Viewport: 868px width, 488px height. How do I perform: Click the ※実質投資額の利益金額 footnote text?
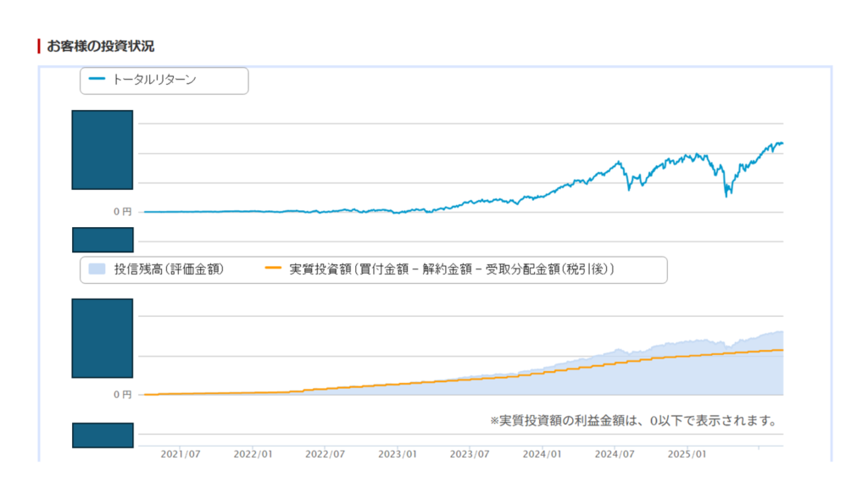point(633,420)
